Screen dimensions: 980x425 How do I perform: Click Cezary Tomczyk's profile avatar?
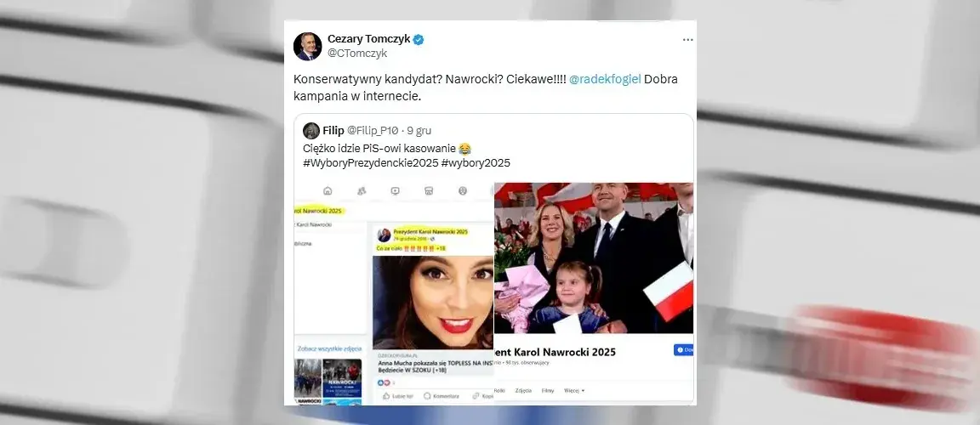[307, 46]
